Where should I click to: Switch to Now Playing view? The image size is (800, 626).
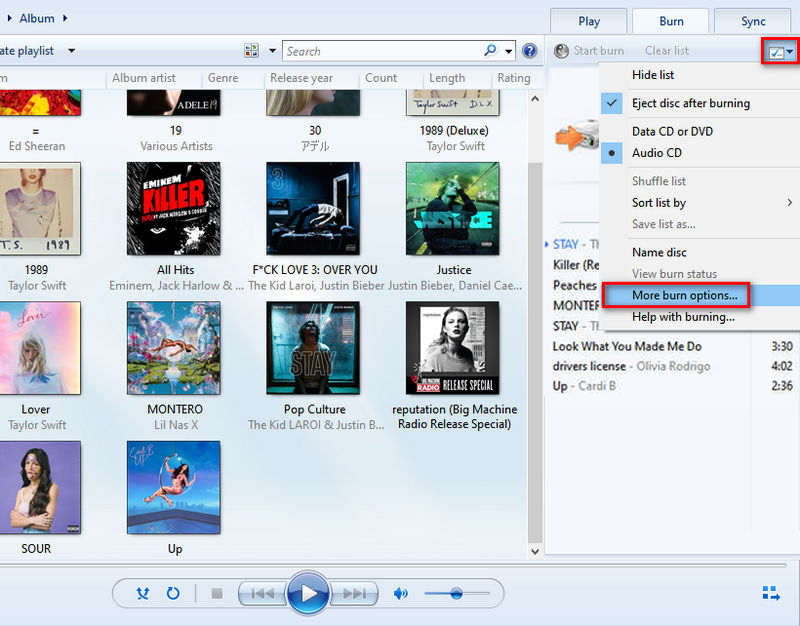click(772, 592)
